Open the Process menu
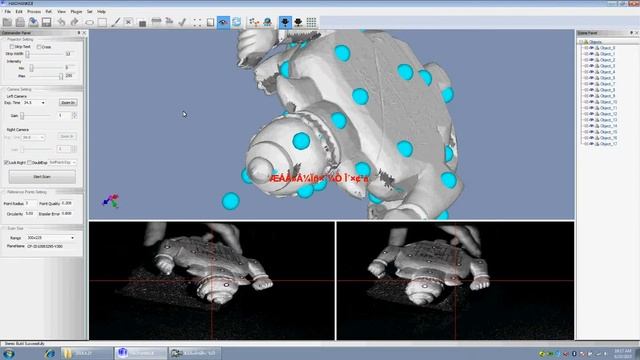 coord(34,11)
